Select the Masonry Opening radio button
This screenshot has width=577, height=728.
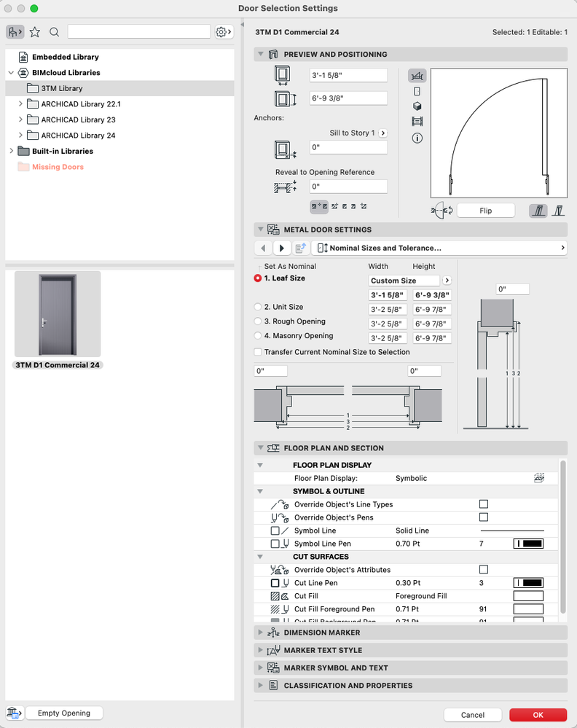[258, 336]
